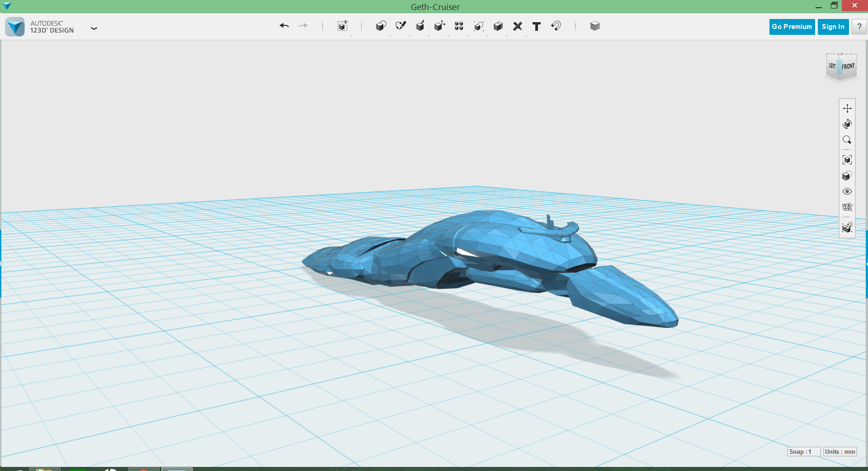
Task: Toggle snap while moving objects
Action: (847, 227)
